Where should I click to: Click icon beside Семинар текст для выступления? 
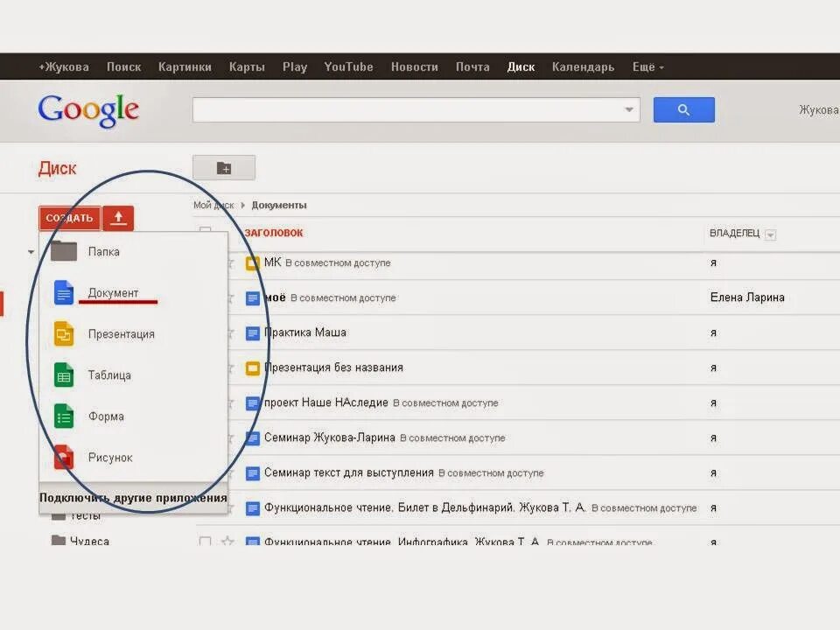point(252,473)
